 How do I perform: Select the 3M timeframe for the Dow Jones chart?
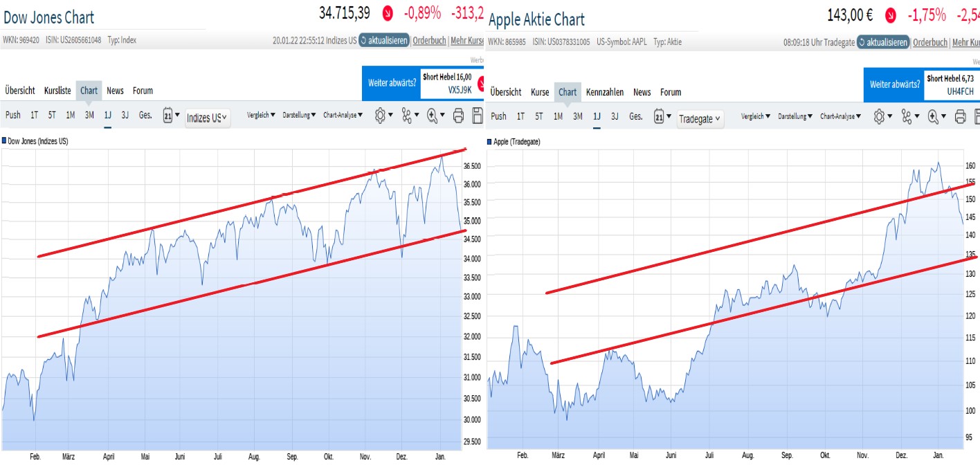tap(88, 116)
